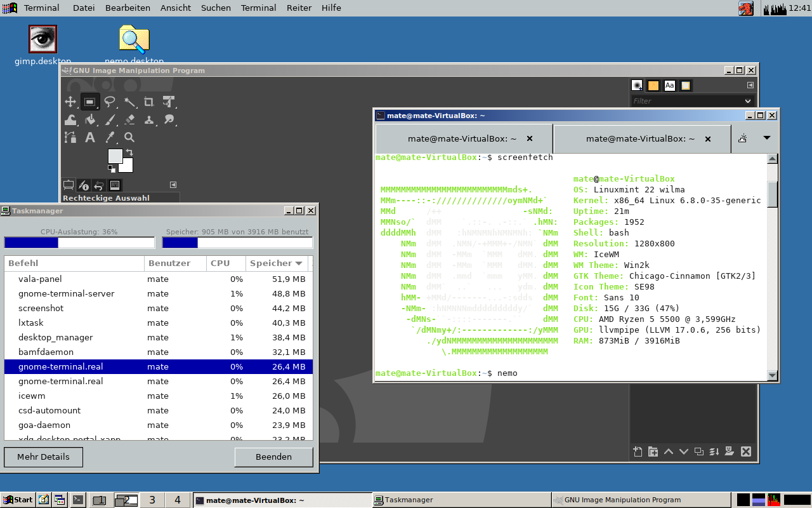Duplicate the layer icon
812x508 pixels.
pos(699,451)
